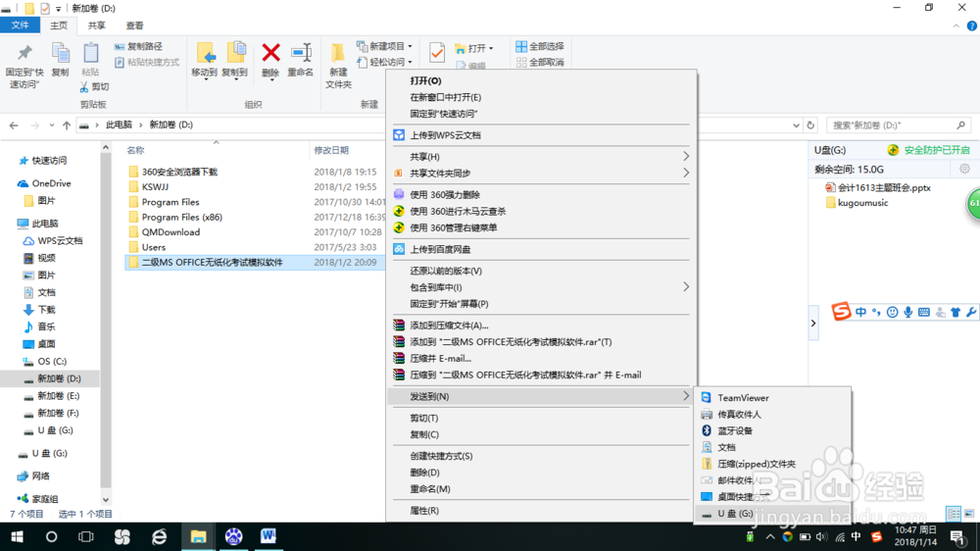Viewport: 980px width, 551px height.
Task: Switch to details view icon in status bar
Action: click(x=954, y=514)
